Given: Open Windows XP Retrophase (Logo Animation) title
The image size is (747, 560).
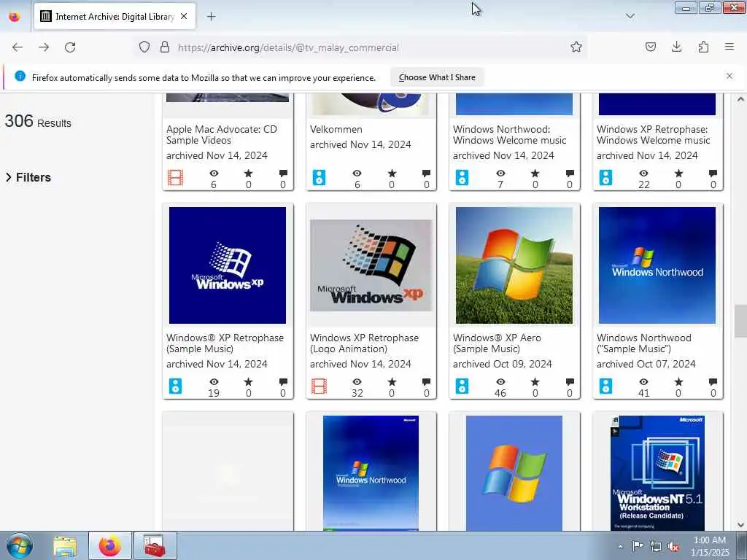Looking at the screenshot, I should (x=364, y=343).
